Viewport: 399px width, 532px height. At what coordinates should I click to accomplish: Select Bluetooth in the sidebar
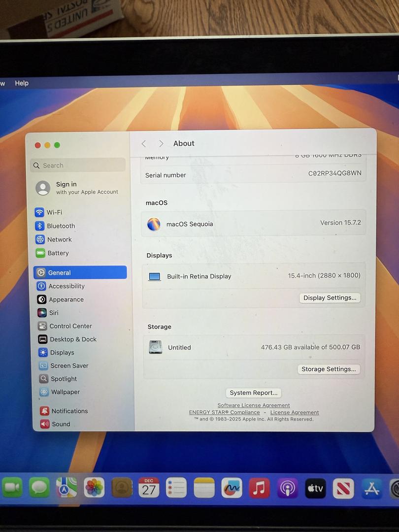60,226
